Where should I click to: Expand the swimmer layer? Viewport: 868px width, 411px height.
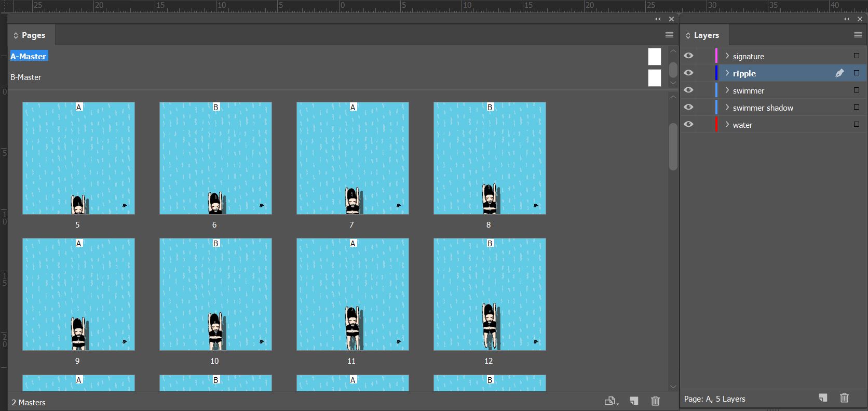[x=727, y=90]
